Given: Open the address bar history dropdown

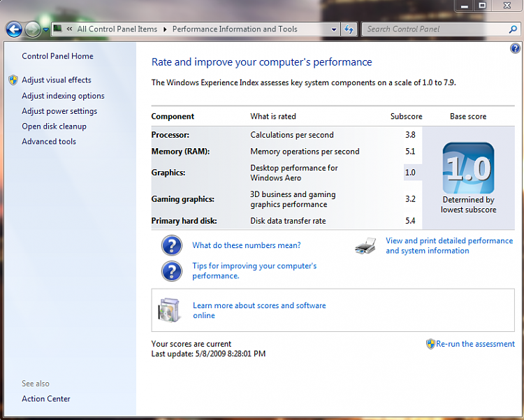Looking at the screenshot, I should coord(333,29).
